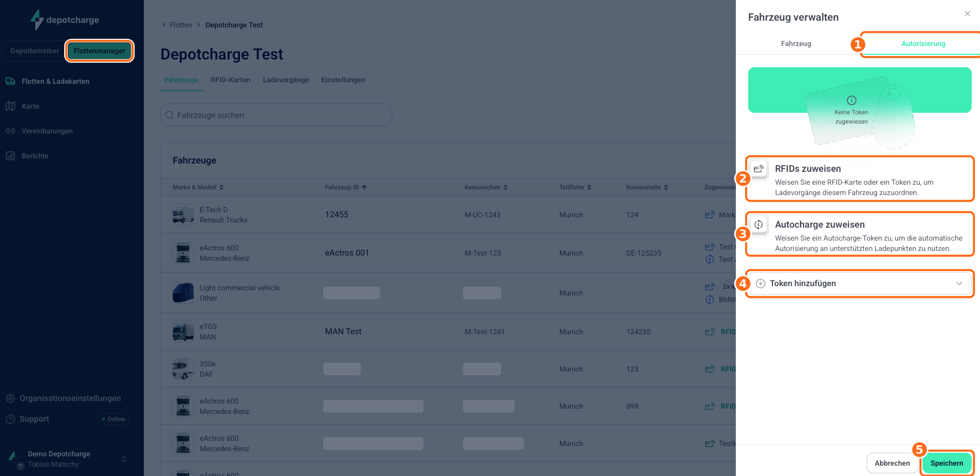Open Organisationseinstellungen settings
The width and height of the screenshot is (980, 476).
pos(70,398)
